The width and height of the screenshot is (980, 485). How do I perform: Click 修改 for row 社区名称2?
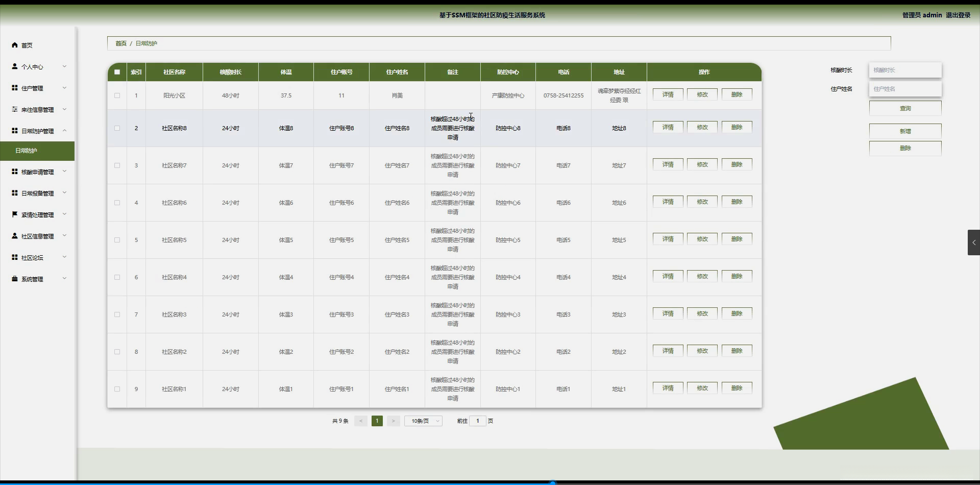coord(702,351)
